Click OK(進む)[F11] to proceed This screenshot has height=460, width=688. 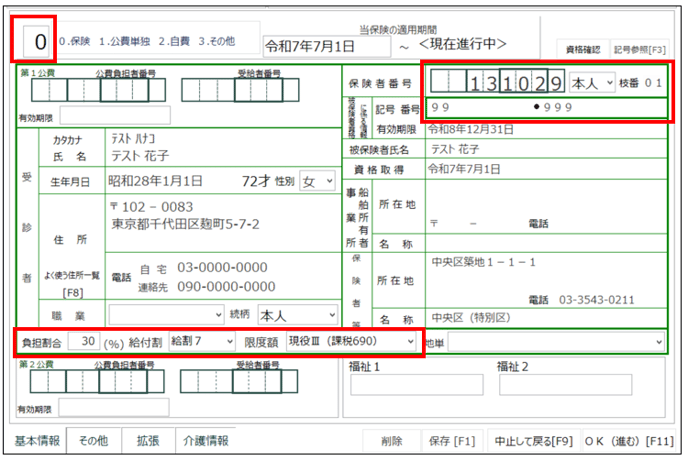point(630,440)
